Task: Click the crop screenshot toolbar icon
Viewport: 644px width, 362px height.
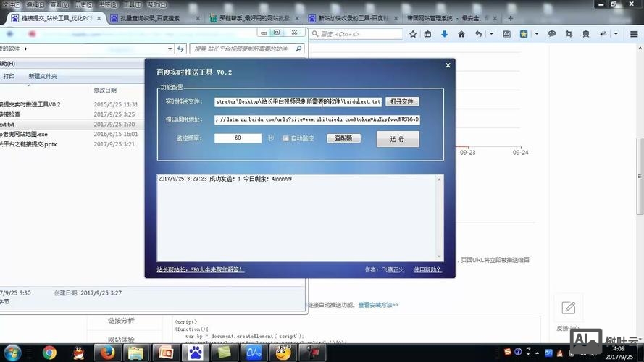Action: click(x=569, y=34)
